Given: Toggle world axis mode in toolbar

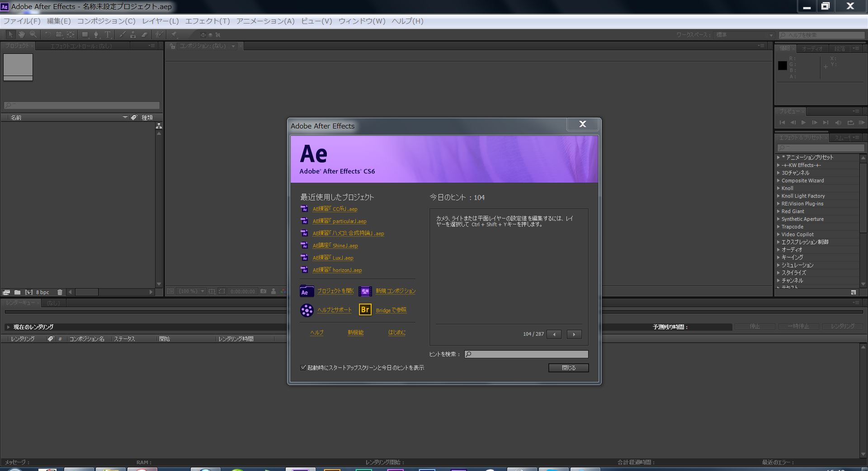Looking at the screenshot, I should pyautogui.click(x=210, y=35).
